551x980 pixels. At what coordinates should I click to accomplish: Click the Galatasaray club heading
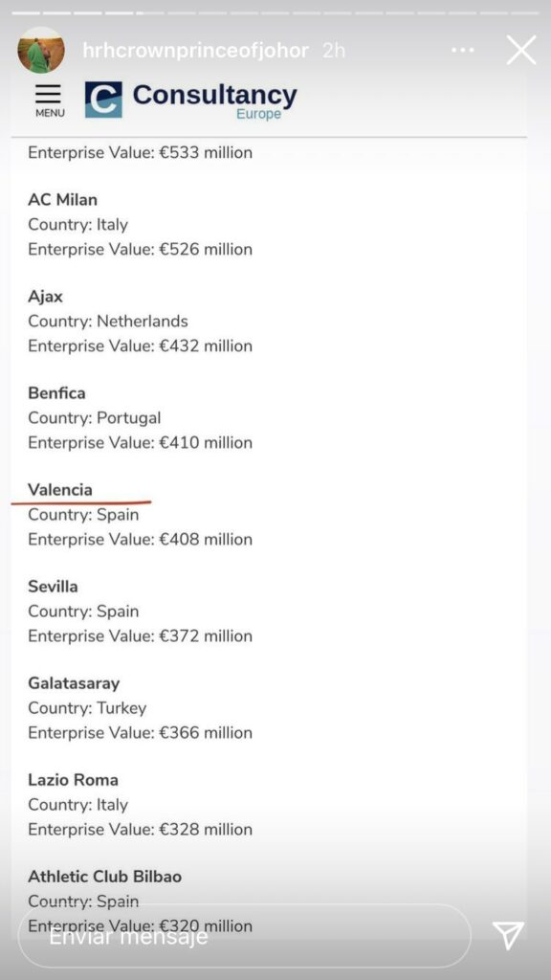(74, 683)
